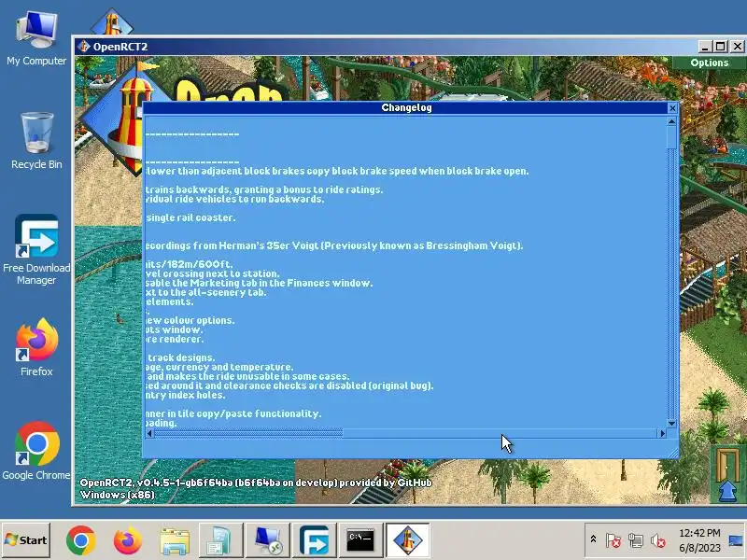The width and height of the screenshot is (747, 560).
Task: Open File Explorer folder in taskbar
Action: click(175, 540)
